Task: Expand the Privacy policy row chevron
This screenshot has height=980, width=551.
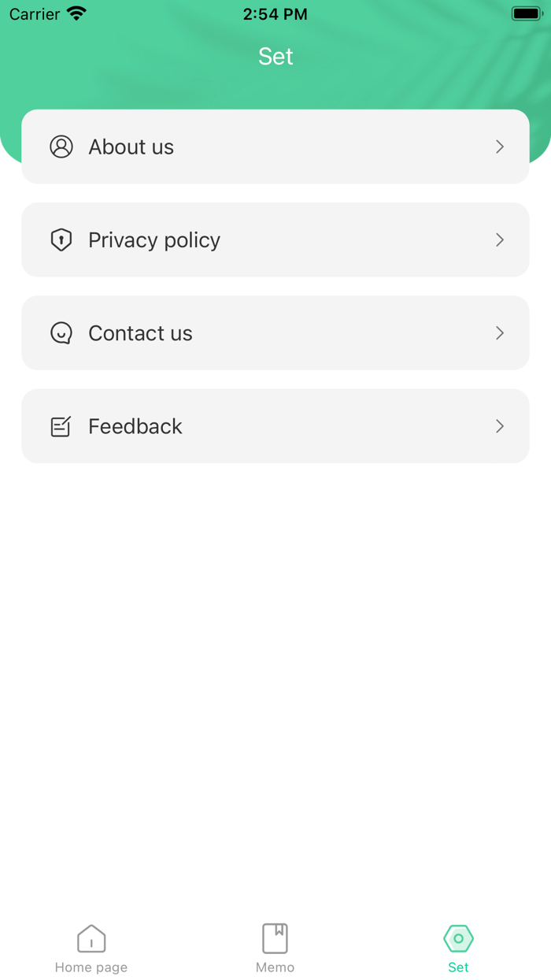Action: [x=500, y=239]
